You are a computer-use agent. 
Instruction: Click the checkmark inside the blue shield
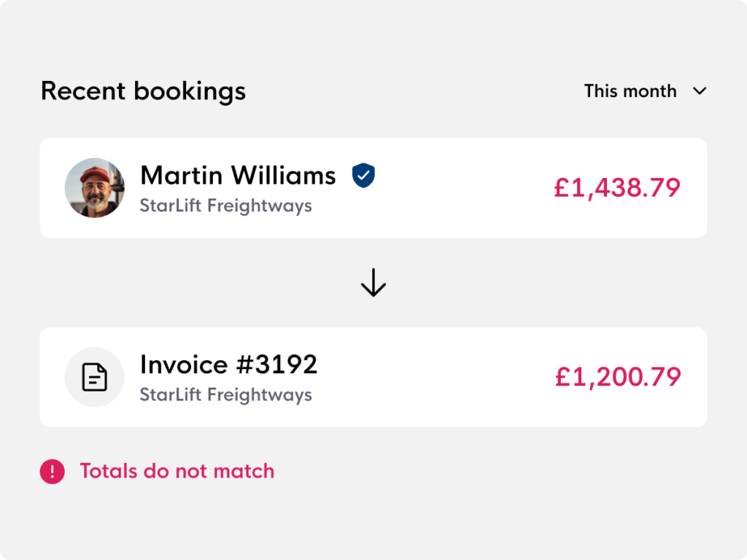click(363, 175)
